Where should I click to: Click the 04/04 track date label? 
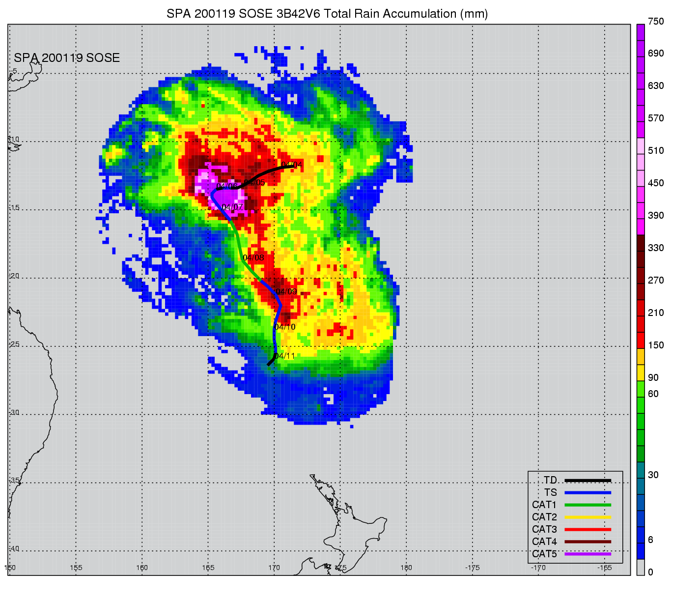pos(292,164)
